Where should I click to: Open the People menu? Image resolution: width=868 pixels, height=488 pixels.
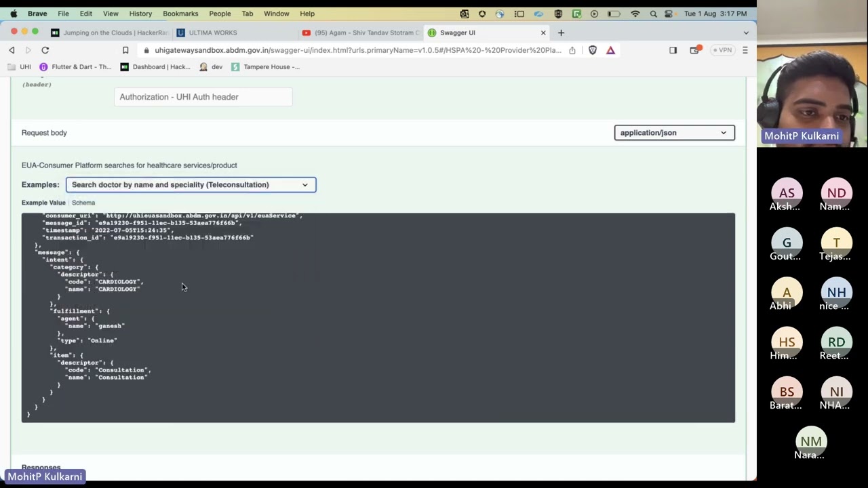(x=220, y=14)
